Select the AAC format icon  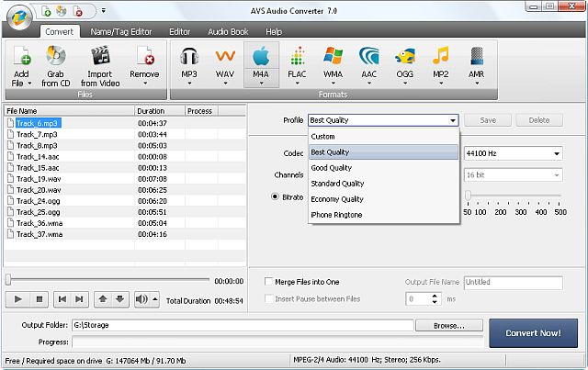(369, 57)
